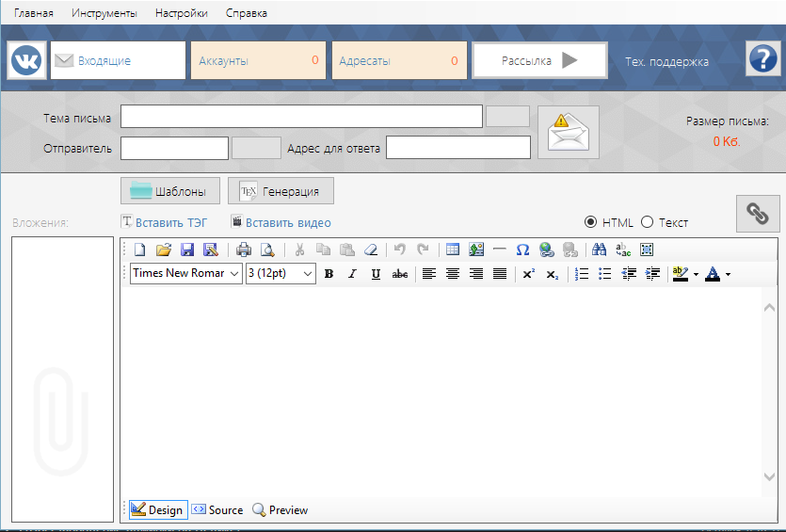
Task: Open the help question mark icon
Action: [x=762, y=59]
